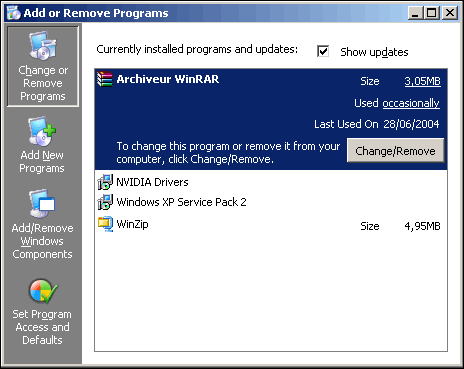The image size is (464, 369).
Task: Click the WinRAR books icon
Action: [x=105, y=79]
